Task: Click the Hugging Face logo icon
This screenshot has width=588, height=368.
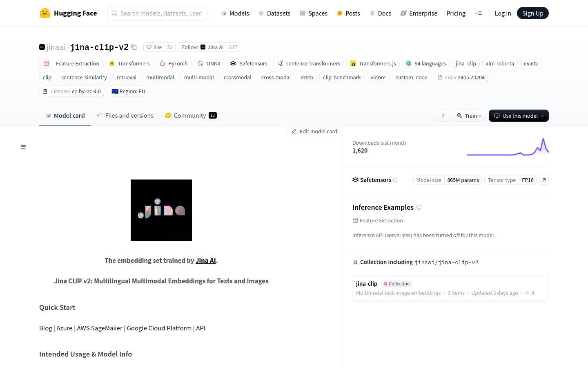Action: click(45, 13)
